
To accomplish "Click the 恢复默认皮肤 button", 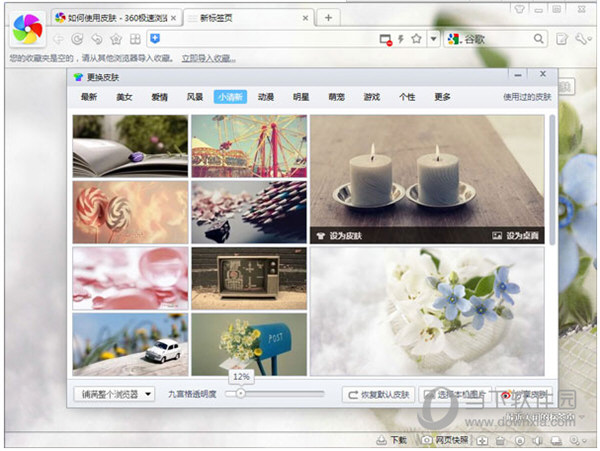I will [377, 394].
